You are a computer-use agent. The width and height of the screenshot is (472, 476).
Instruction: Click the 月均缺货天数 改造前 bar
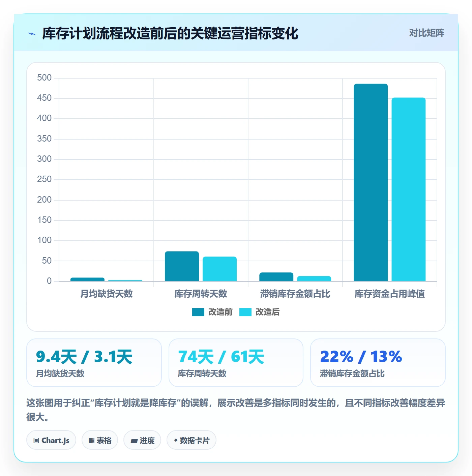pyautogui.click(x=88, y=279)
